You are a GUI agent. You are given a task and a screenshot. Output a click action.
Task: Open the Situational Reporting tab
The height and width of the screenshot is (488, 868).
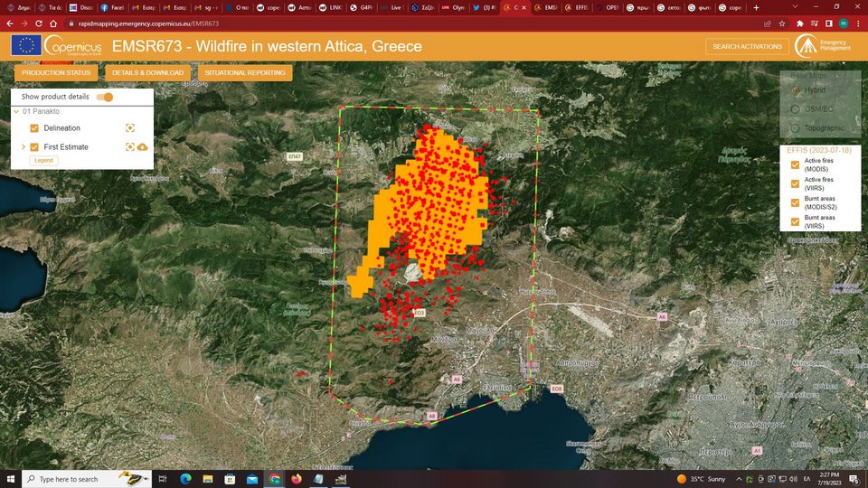click(245, 72)
